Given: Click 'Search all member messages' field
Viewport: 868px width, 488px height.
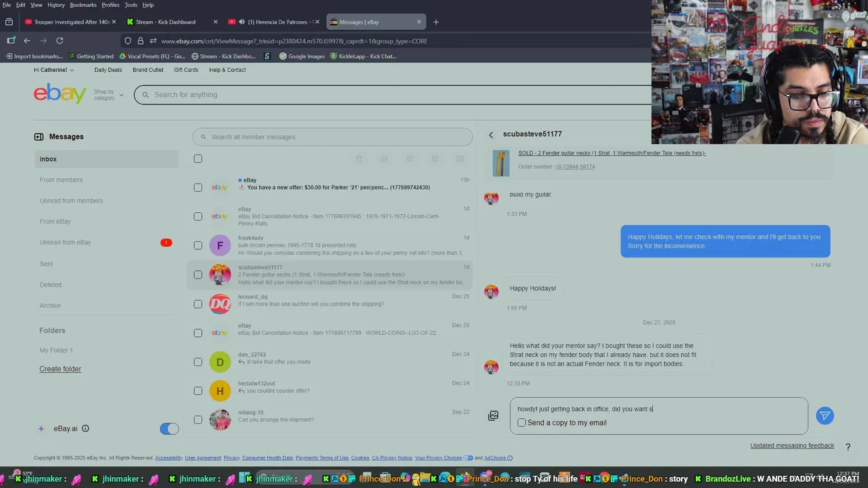Looking at the screenshot, I should pyautogui.click(x=332, y=137).
